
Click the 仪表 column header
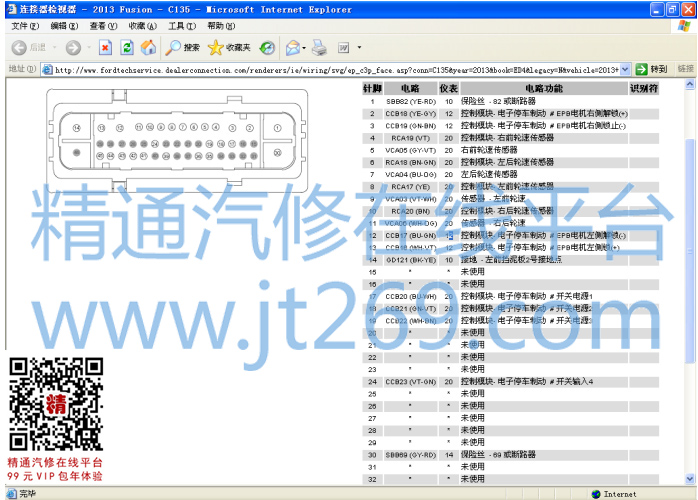[x=449, y=89]
